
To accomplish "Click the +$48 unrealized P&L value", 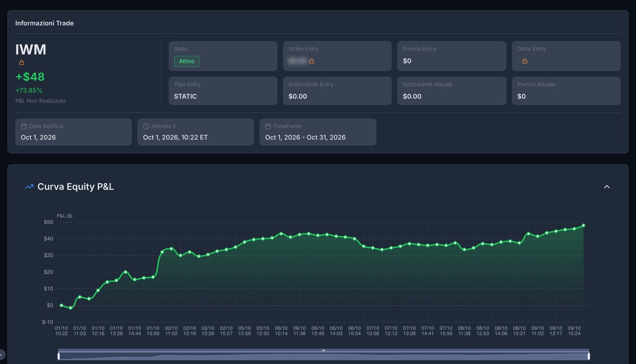I will pyautogui.click(x=30, y=77).
